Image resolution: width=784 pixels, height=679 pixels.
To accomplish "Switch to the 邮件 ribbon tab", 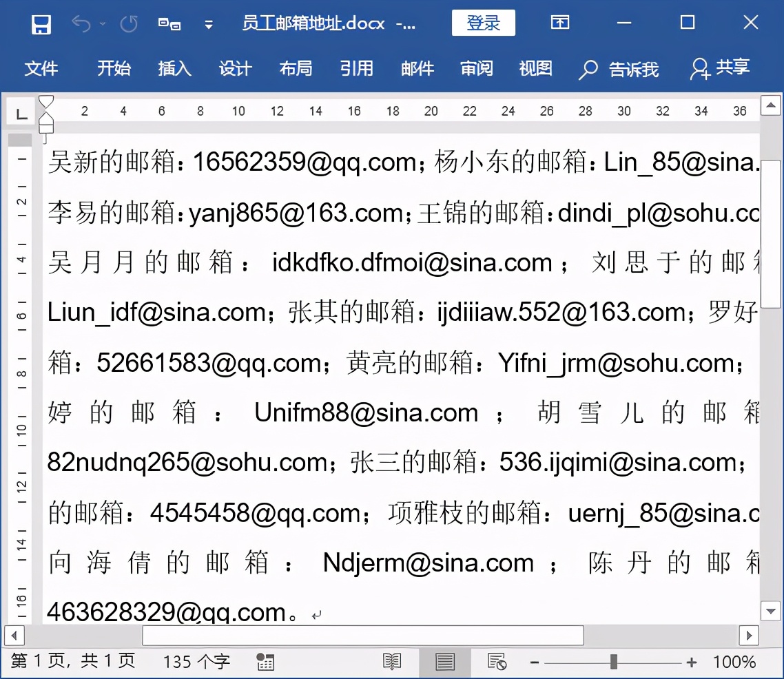I will coord(417,69).
